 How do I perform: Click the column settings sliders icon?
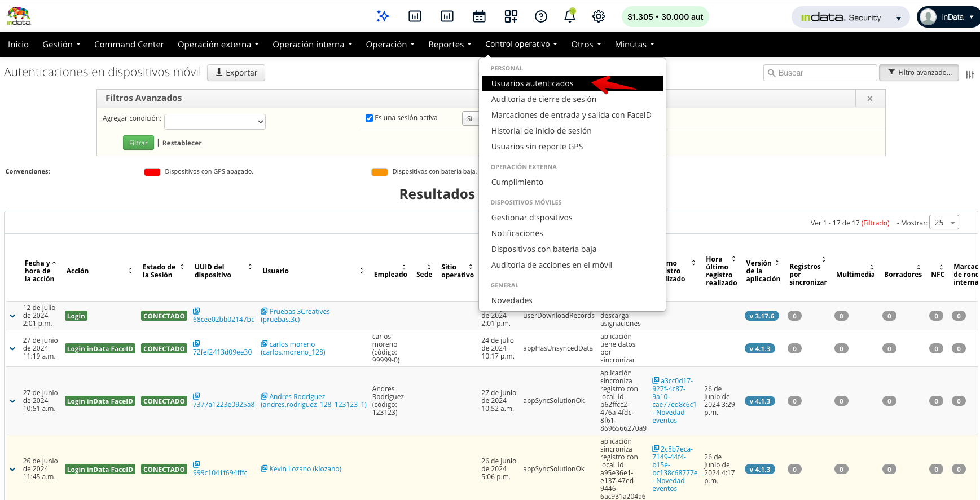coord(969,74)
